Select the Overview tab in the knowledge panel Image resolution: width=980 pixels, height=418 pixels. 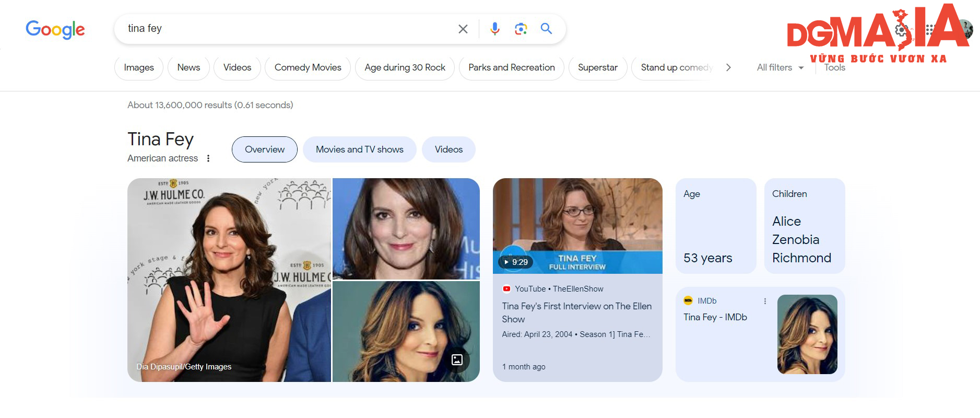(265, 149)
